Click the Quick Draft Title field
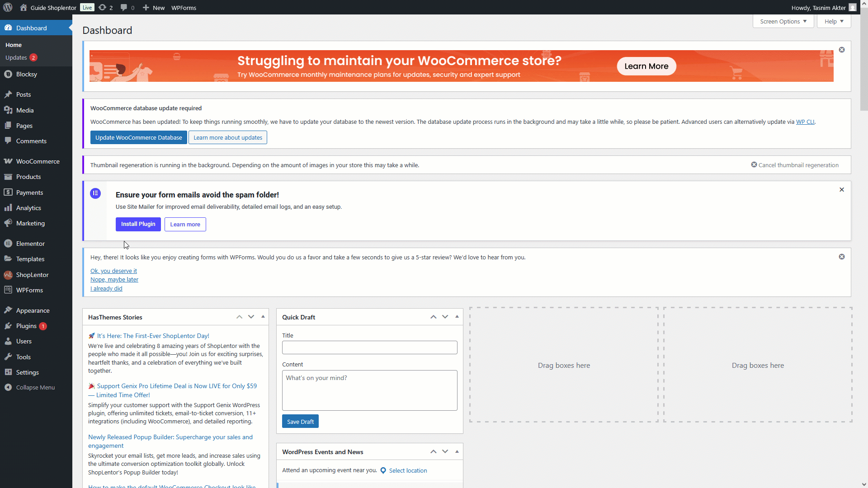Screen dimensions: 868x488 [369, 347]
